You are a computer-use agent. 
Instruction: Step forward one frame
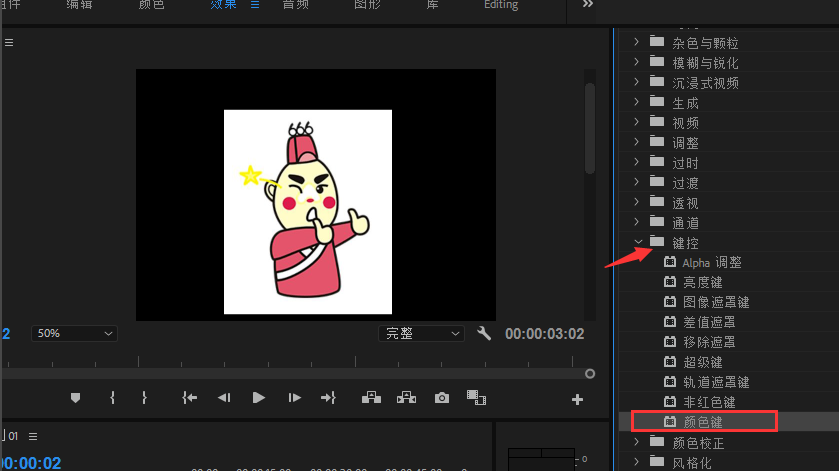pos(294,398)
